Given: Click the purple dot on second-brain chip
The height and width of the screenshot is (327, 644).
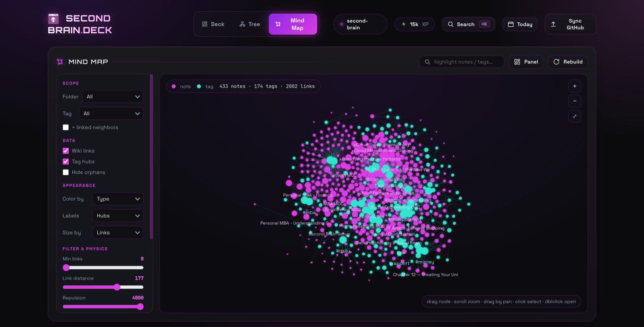Looking at the screenshot, I should pyautogui.click(x=342, y=24).
